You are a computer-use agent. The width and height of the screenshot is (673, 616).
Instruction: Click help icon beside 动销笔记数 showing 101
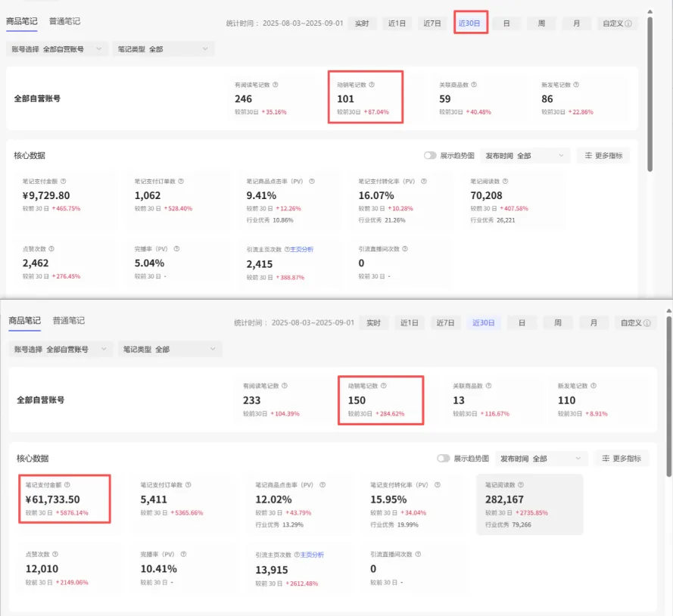coord(372,86)
